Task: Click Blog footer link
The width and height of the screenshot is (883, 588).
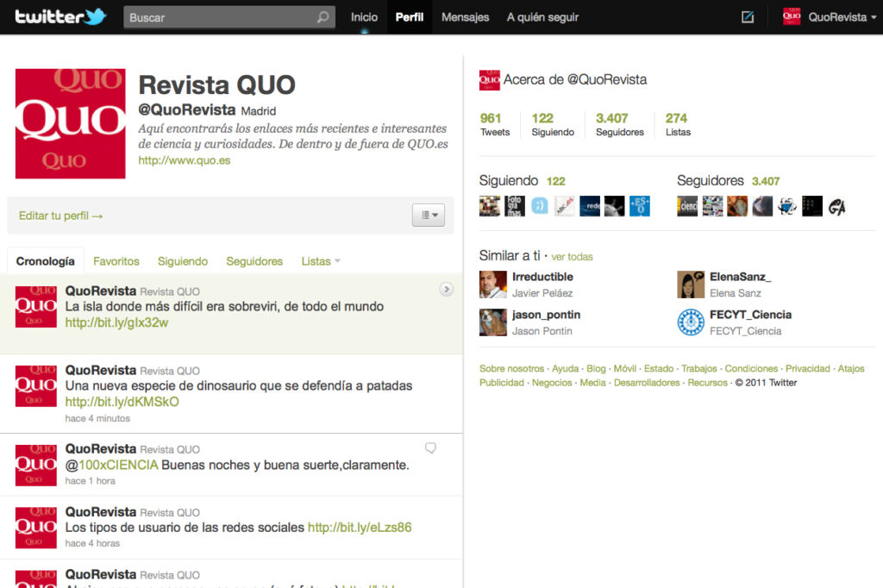Action: pos(597,368)
